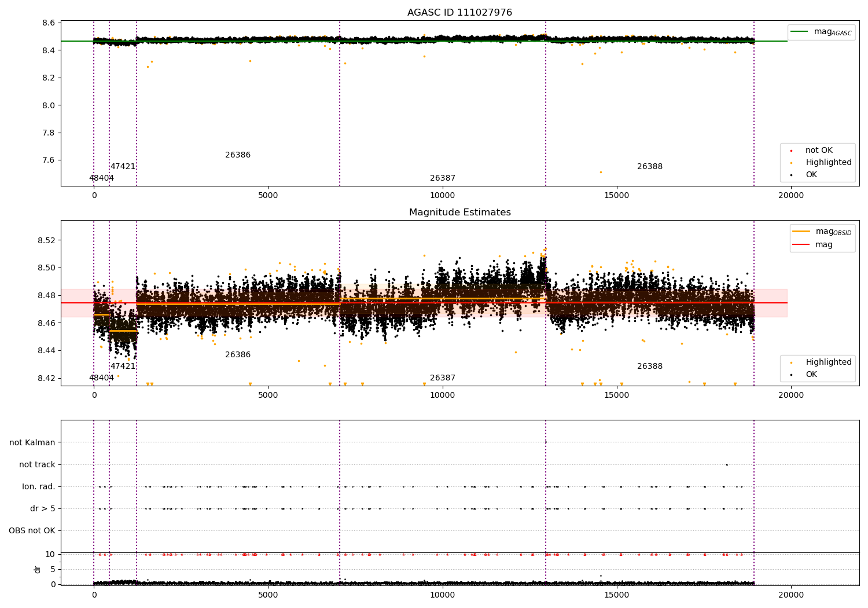Click the '8.44' y-axis tick label
The width and height of the screenshot is (868, 608).
pyautogui.click(x=46, y=351)
